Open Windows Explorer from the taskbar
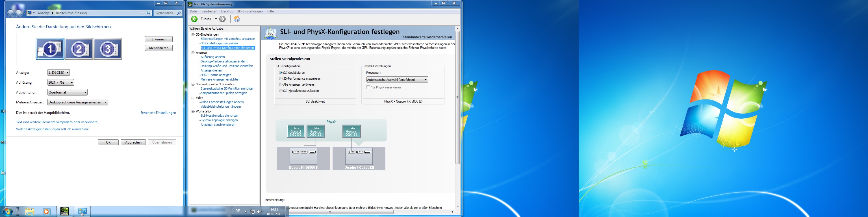The image size is (868, 217). (30, 211)
